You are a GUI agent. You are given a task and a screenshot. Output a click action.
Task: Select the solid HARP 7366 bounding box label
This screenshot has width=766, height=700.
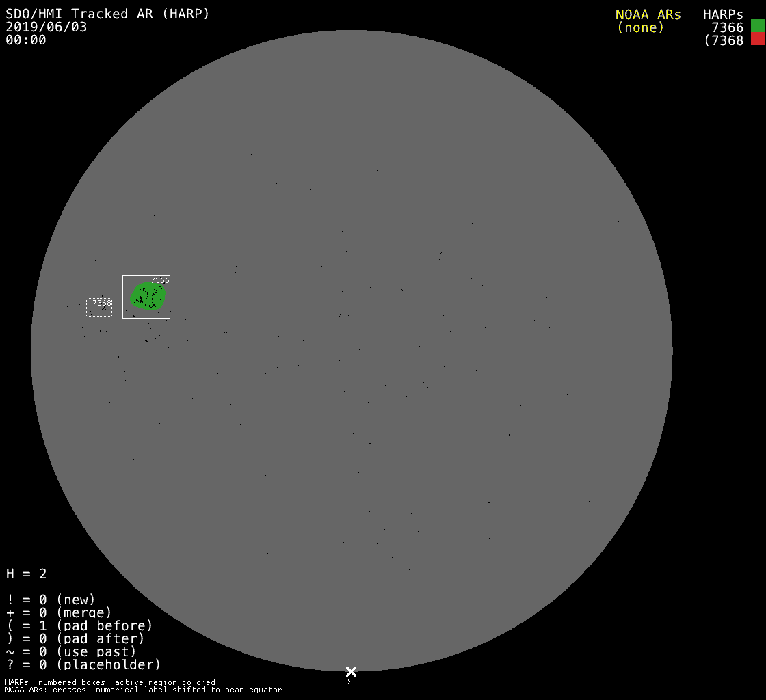(x=159, y=280)
